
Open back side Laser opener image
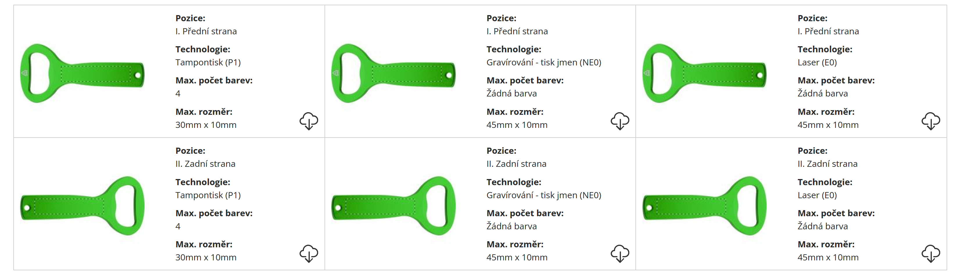pos(704,206)
